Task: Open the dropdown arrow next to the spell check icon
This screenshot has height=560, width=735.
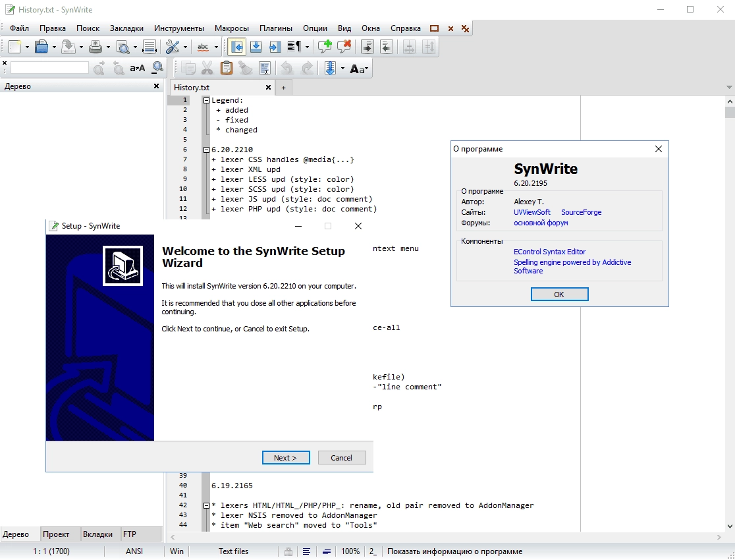Action: click(216, 47)
